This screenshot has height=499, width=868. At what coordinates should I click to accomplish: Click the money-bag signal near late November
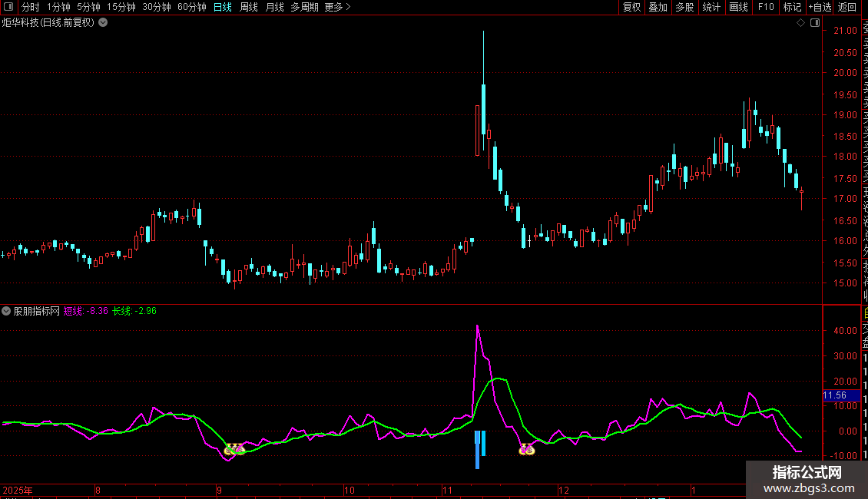pos(526,449)
